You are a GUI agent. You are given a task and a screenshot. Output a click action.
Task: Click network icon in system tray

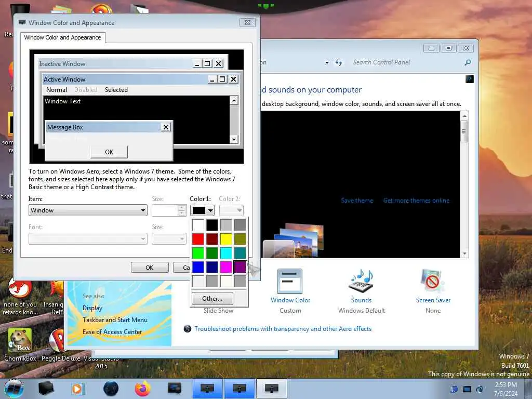pos(467,389)
